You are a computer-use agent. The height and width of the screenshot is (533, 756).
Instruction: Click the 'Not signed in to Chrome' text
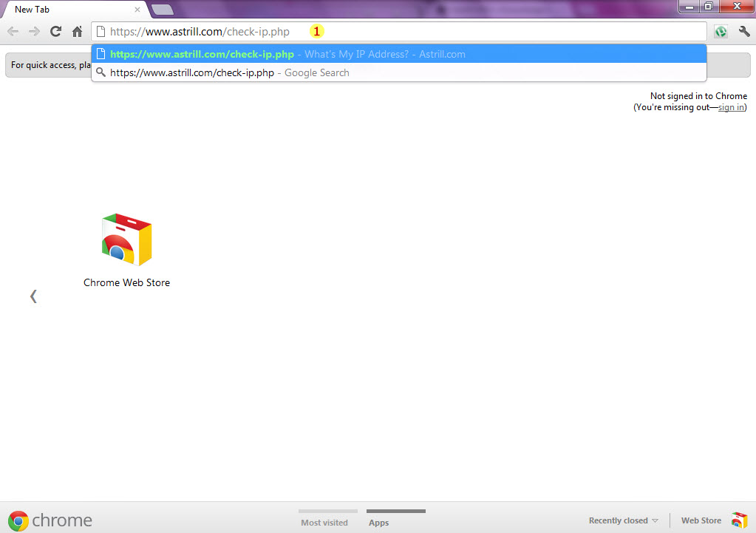click(x=698, y=96)
